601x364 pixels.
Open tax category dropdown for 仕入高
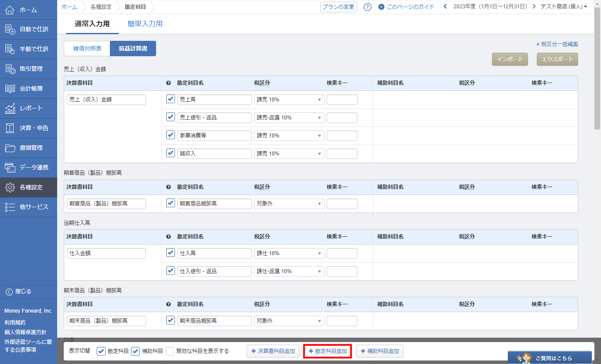tap(289, 253)
